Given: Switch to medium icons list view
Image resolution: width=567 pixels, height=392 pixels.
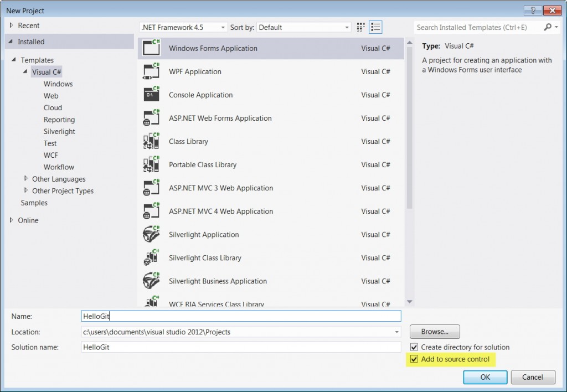Looking at the screenshot, I should [x=375, y=27].
